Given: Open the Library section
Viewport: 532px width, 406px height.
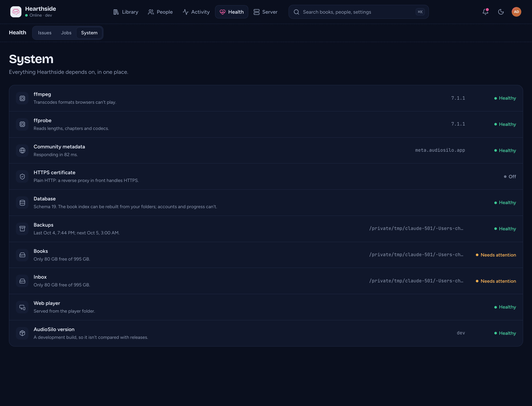Looking at the screenshot, I should coord(126,12).
